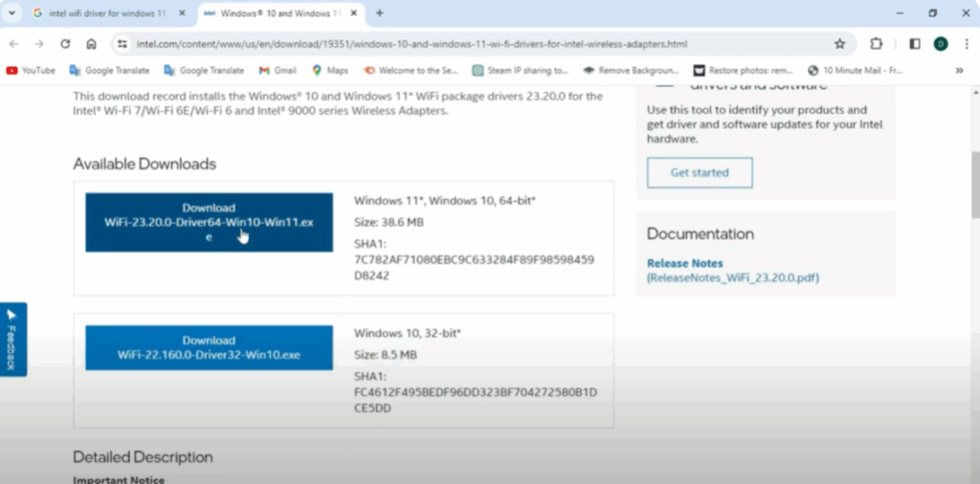Download WiFi-22.160.0-Driver32-Win10.exe
Screen dimensions: 980x484
click(x=209, y=348)
